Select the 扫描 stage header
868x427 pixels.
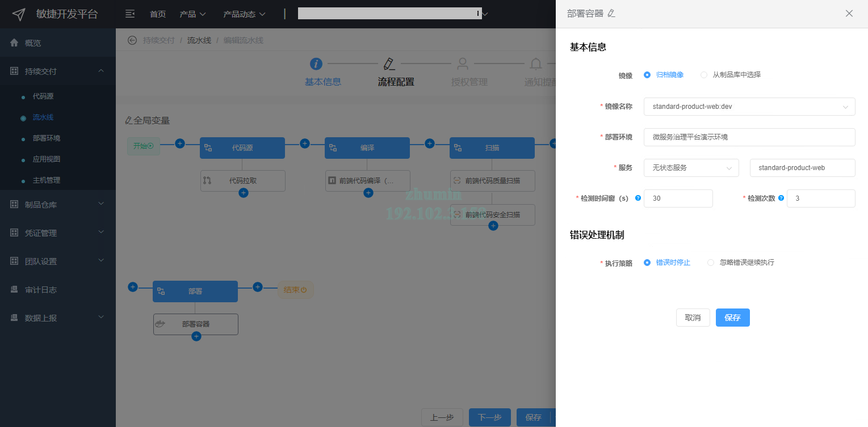tap(492, 147)
